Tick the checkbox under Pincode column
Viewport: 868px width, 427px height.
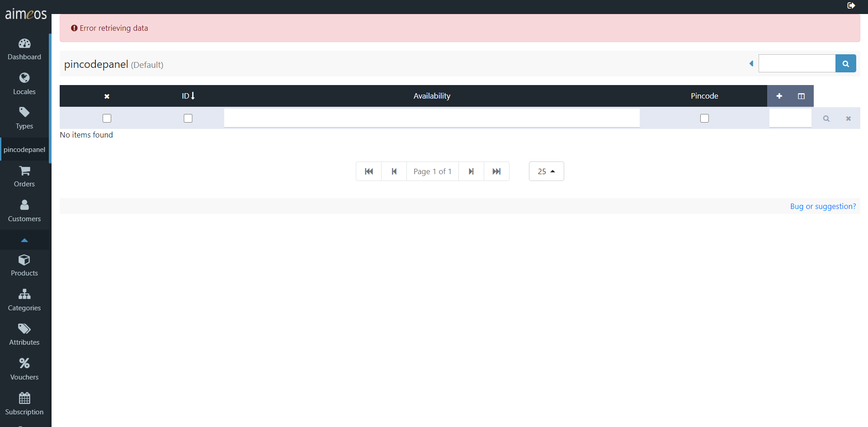[x=704, y=118]
